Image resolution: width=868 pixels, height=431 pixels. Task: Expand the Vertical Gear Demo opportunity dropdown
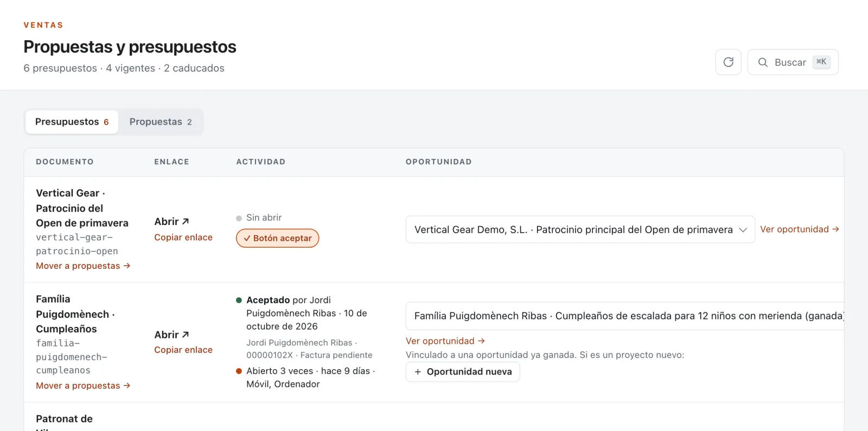(x=580, y=229)
